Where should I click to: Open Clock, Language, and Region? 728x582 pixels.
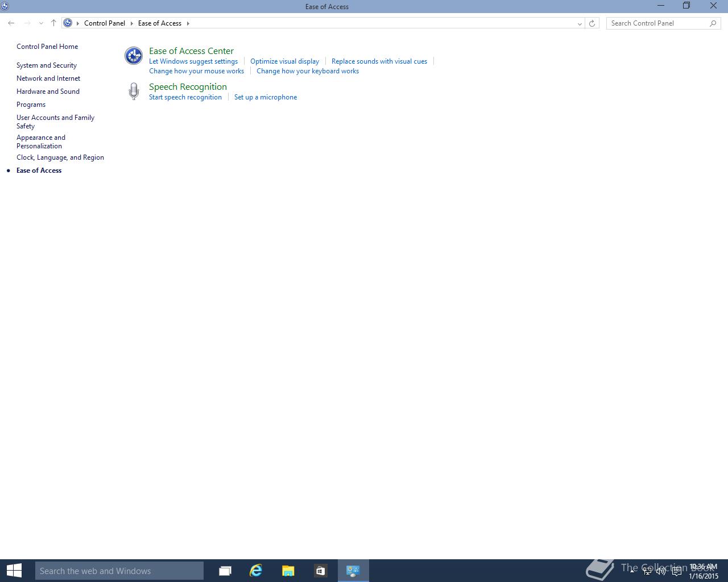pyautogui.click(x=60, y=157)
